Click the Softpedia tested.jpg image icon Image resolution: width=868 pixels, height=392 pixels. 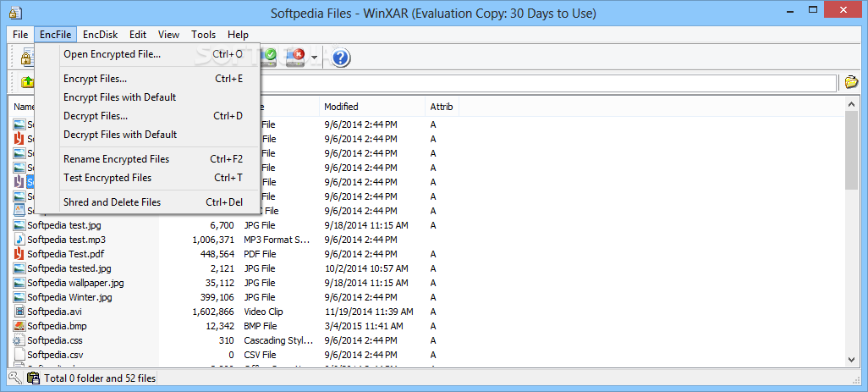click(x=19, y=268)
